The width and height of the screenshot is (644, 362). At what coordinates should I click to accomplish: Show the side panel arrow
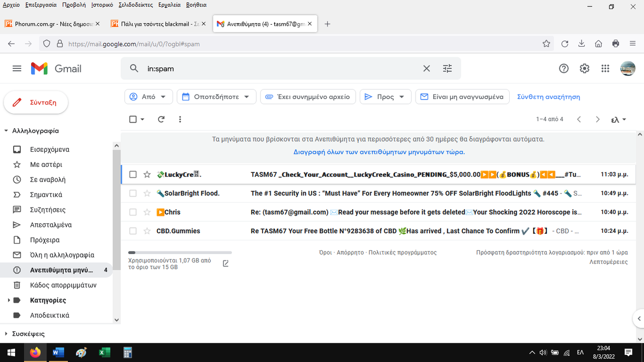pos(639,319)
